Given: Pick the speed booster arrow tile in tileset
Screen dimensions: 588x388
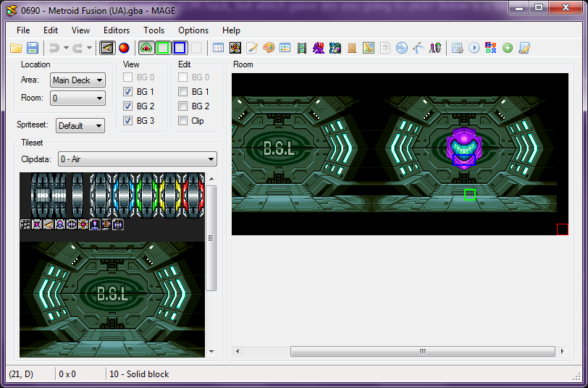Looking at the screenshot, I should click(48, 224).
